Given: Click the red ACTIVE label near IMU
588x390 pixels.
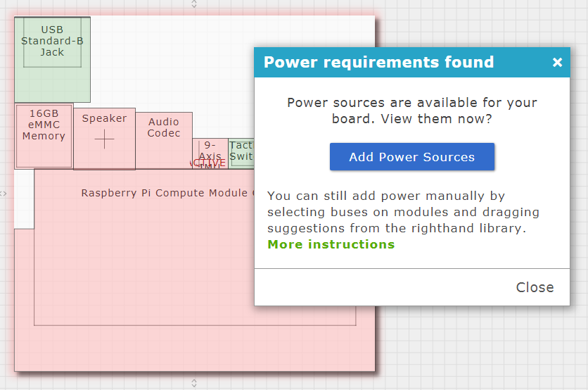Looking at the screenshot, I should pos(208,163).
